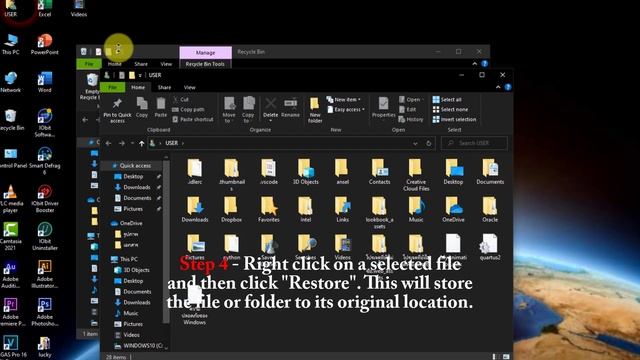Select 3D Objects in navigation pane
The image size is (640, 360).
[136, 270]
